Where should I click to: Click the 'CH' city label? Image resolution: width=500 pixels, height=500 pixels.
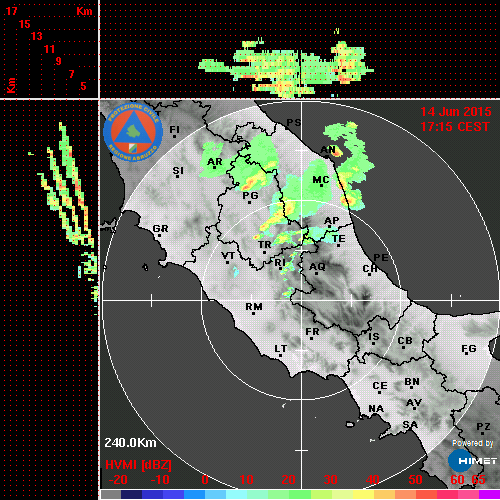(370, 268)
